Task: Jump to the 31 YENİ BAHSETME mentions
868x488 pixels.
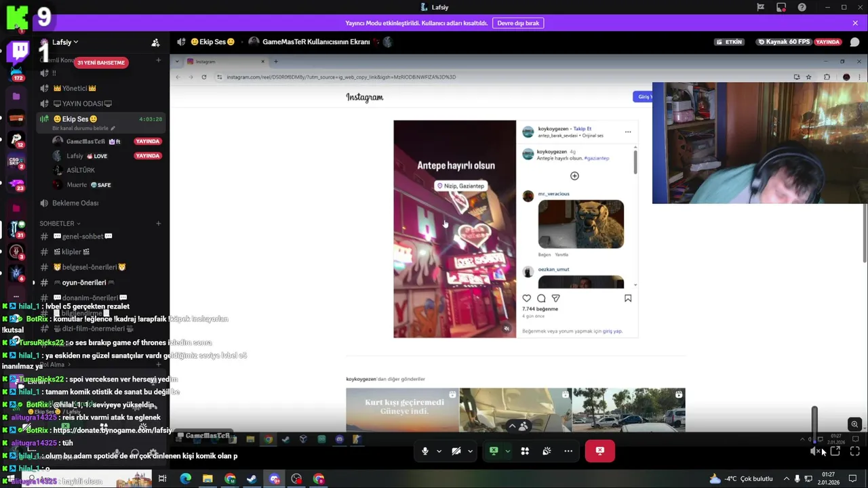Action: coord(101,62)
